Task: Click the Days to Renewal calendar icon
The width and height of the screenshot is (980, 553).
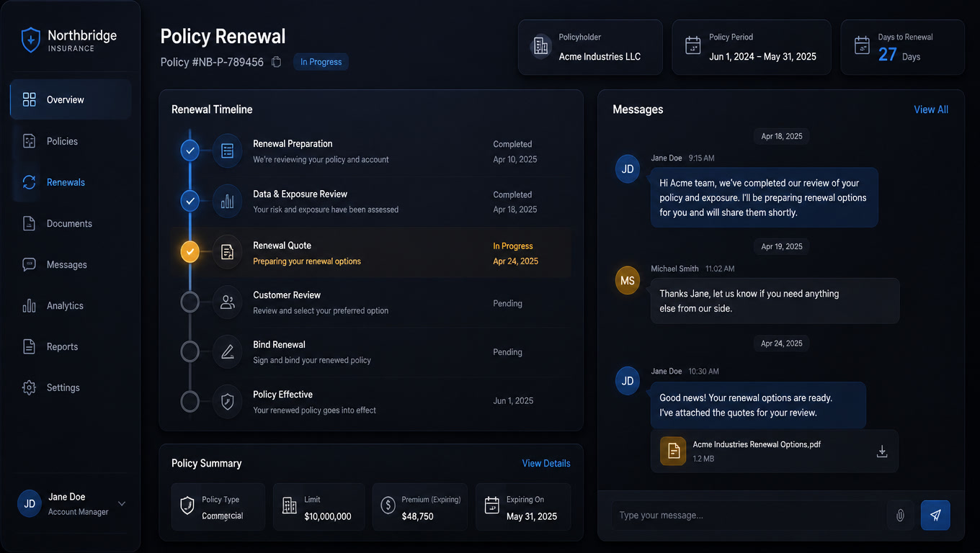Action: [862, 46]
